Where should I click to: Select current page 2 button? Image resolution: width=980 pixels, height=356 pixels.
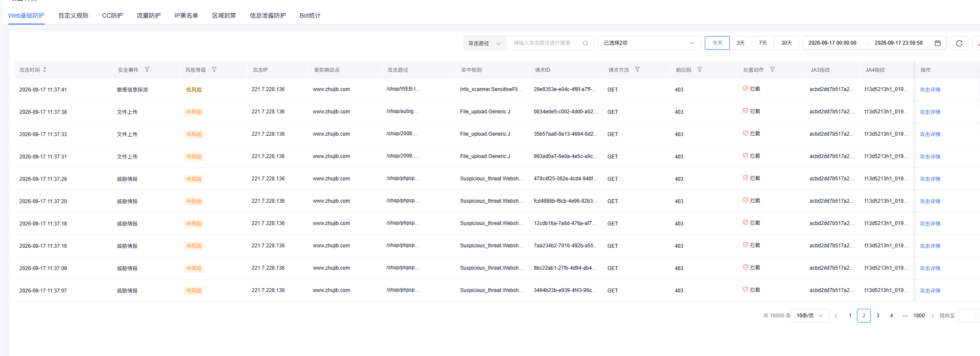point(864,316)
